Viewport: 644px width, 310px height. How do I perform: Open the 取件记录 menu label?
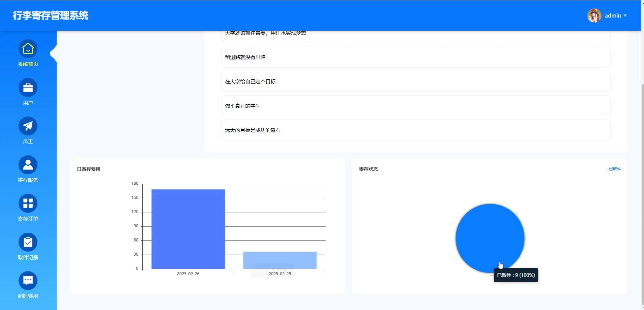pyautogui.click(x=28, y=258)
